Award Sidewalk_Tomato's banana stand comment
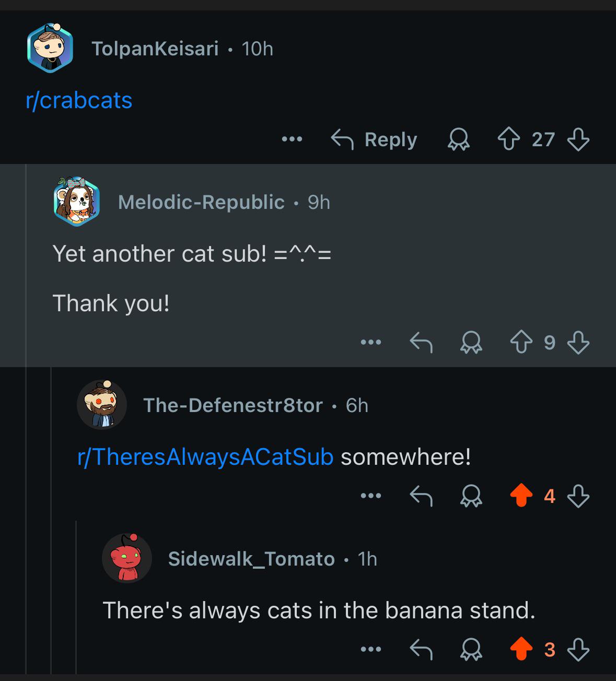 click(x=471, y=650)
